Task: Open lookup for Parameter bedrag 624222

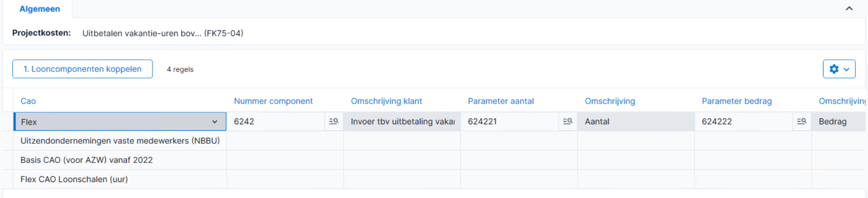Action: click(x=802, y=121)
